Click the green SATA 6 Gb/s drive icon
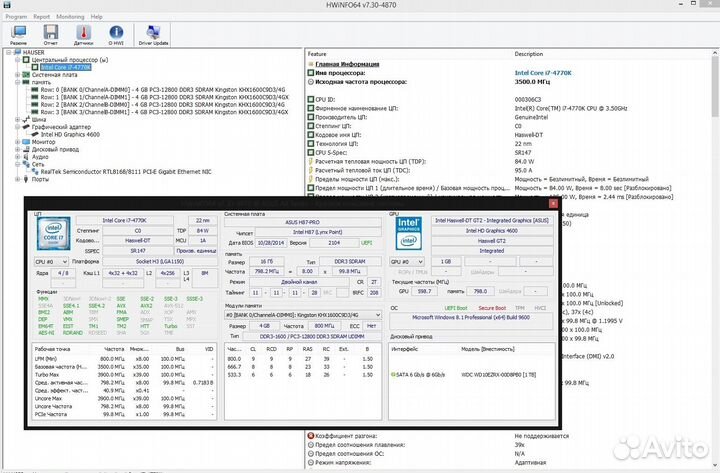Screen dimensions: 720x473 tap(393, 375)
